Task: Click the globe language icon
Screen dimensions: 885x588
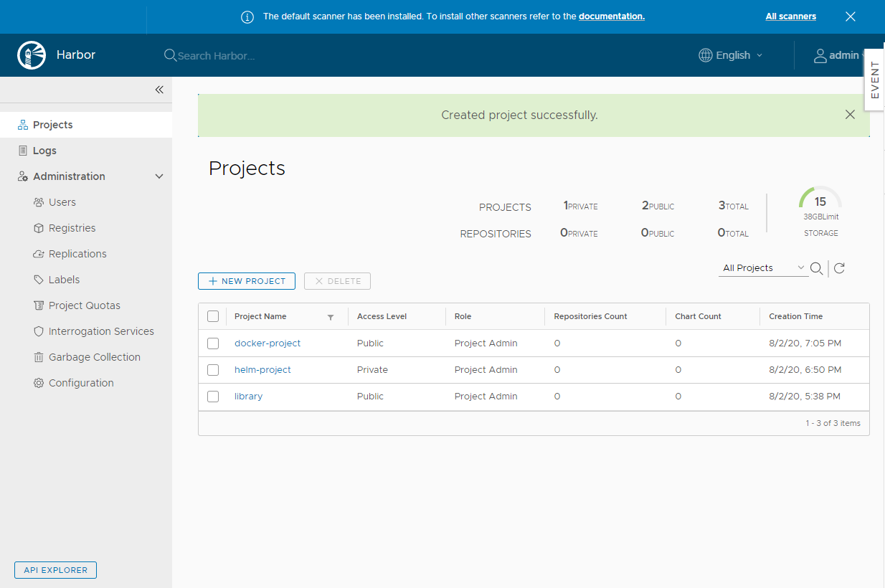Action: pyautogui.click(x=706, y=55)
